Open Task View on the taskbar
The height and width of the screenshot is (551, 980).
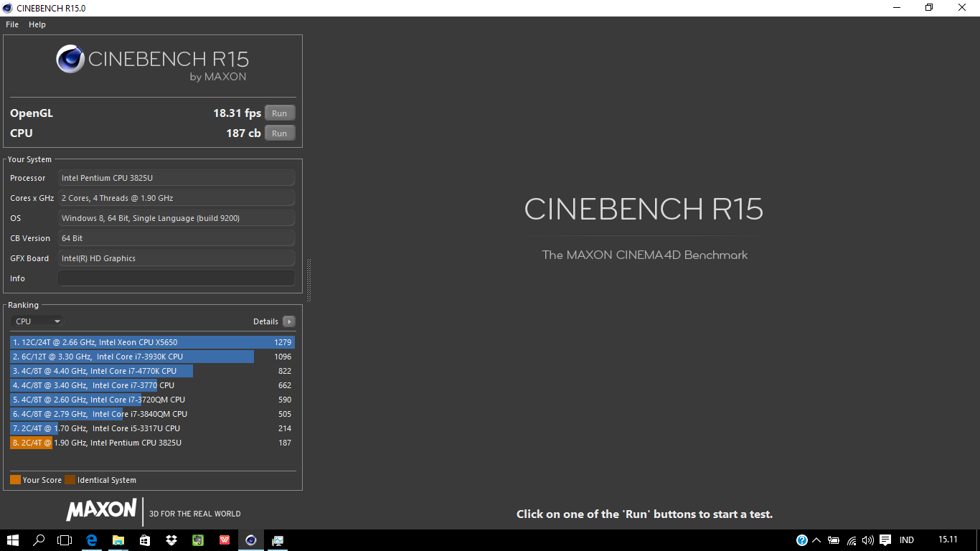tap(65, 540)
